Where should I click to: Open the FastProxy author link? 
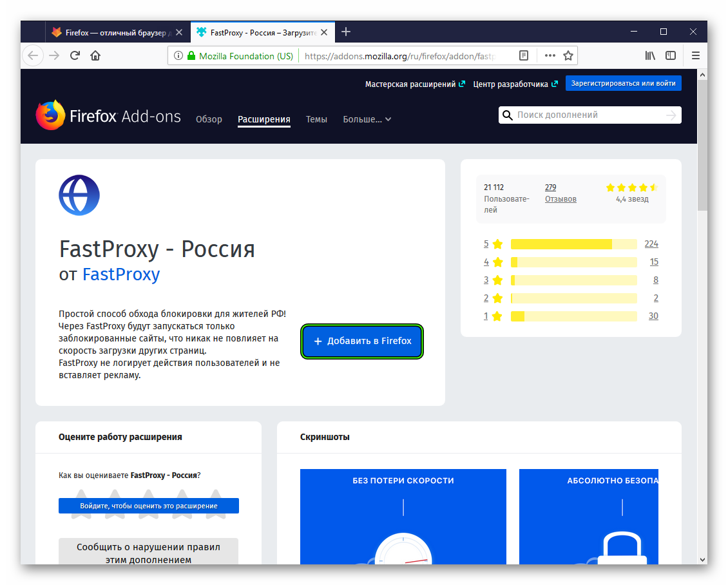coord(120,274)
